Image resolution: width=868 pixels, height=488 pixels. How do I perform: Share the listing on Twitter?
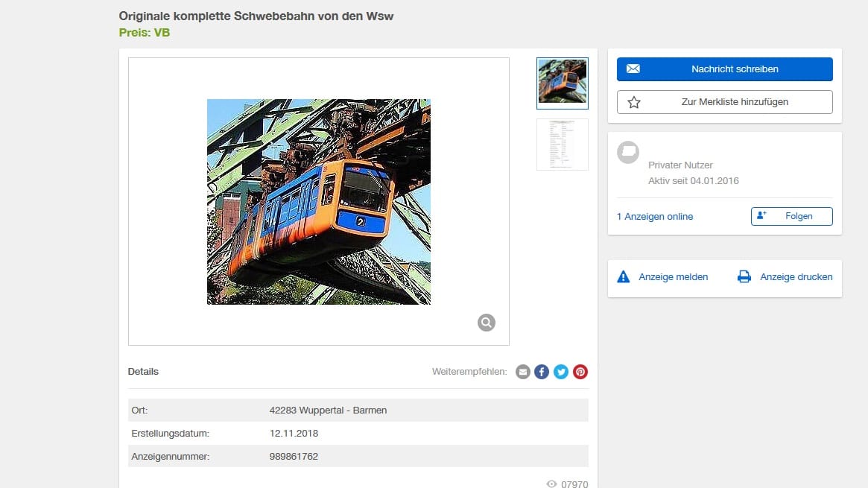561,372
